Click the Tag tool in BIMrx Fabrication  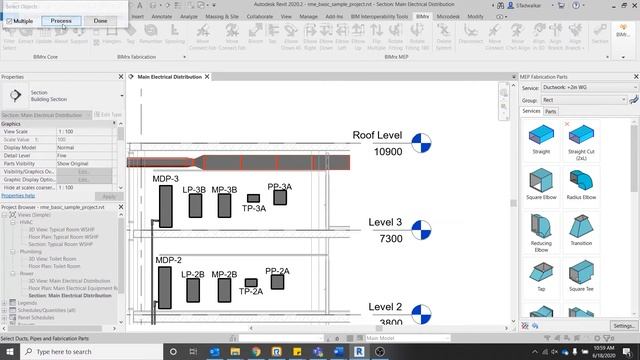click(x=130, y=34)
